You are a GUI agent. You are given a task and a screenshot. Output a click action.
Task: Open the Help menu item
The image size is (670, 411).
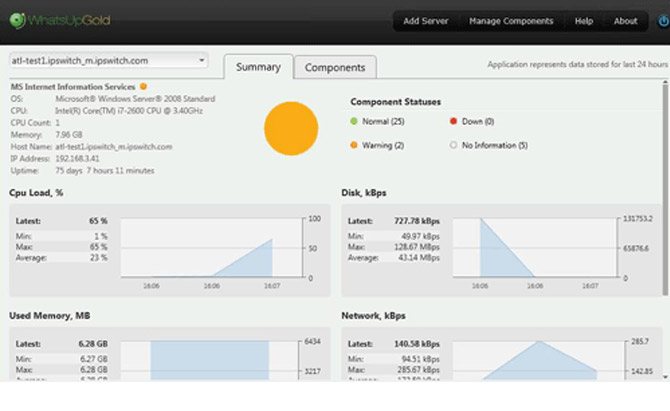point(584,21)
